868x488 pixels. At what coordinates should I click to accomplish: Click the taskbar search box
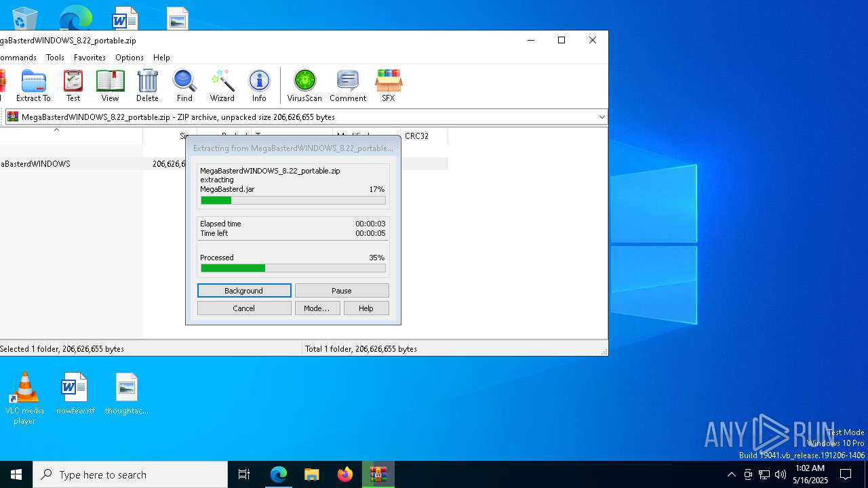coord(130,474)
